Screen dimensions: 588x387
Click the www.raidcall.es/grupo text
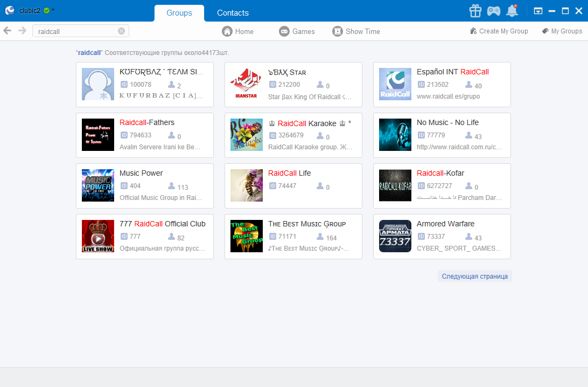(448, 96)
